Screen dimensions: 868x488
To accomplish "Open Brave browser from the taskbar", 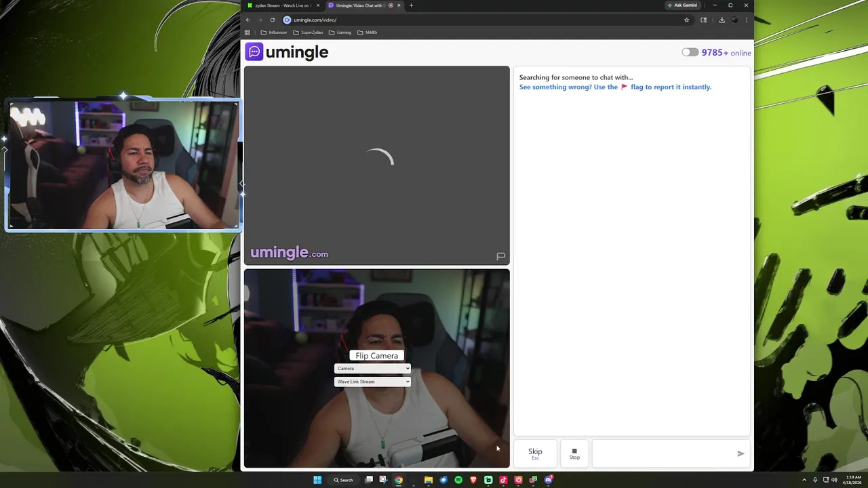I will click(x=473, y=480).
